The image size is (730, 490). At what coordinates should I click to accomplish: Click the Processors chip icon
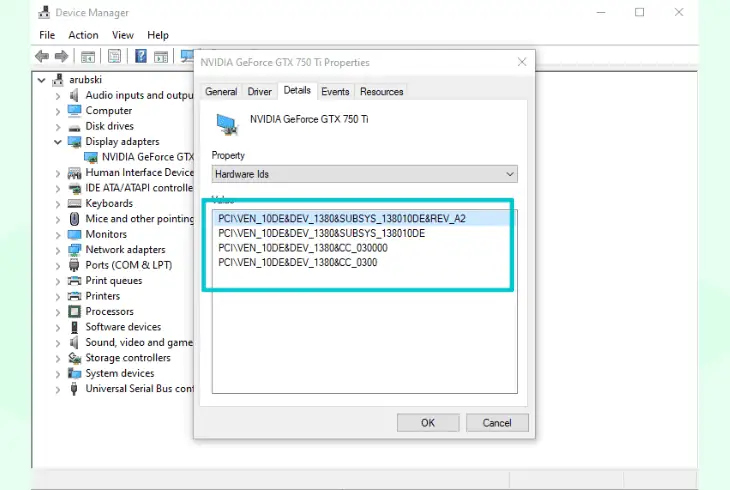[74, 311]
